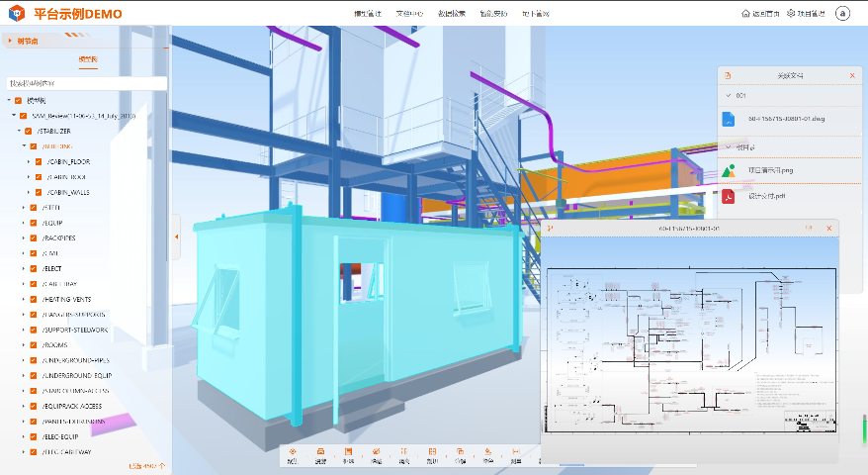
Task: Collapse the 001 group in documents panel
Action: (x=728, y=96)
